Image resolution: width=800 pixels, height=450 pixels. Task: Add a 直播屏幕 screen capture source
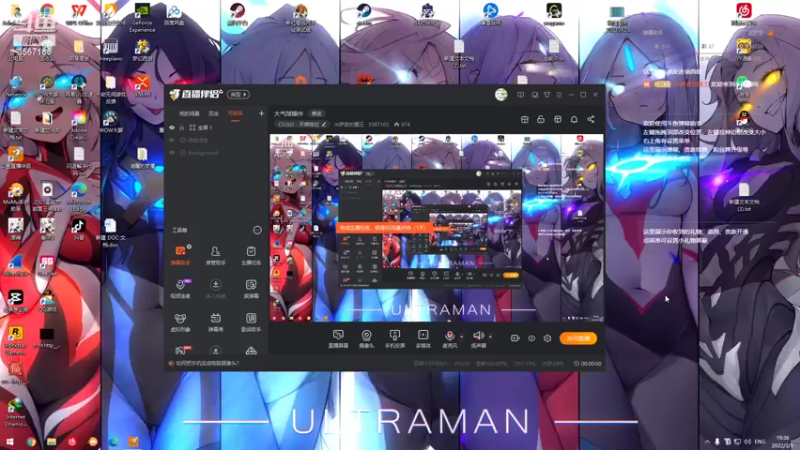click(x=338, y=339)
